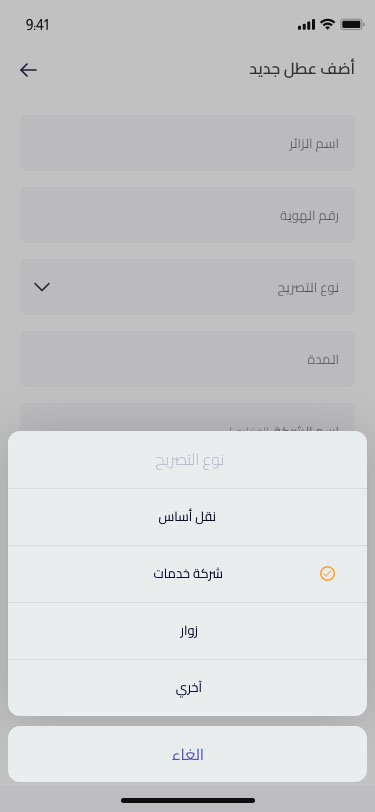
Task: Tap the أضف عطل جديد page title
Action: [302, 69]
